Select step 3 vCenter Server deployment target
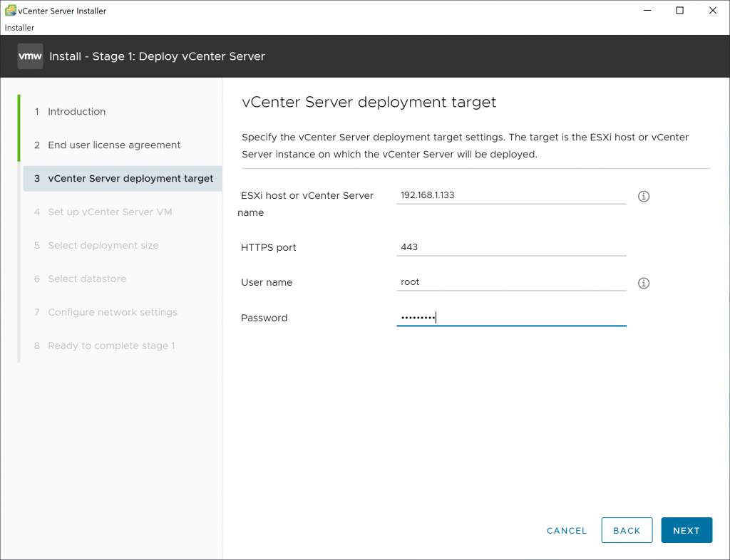 point(123,179)
